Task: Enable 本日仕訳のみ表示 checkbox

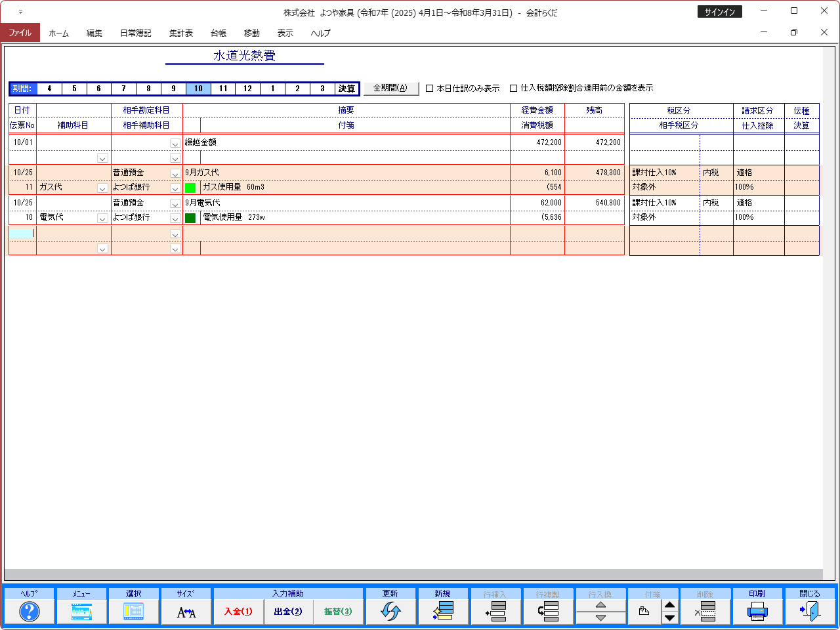Action: [430, 89]
